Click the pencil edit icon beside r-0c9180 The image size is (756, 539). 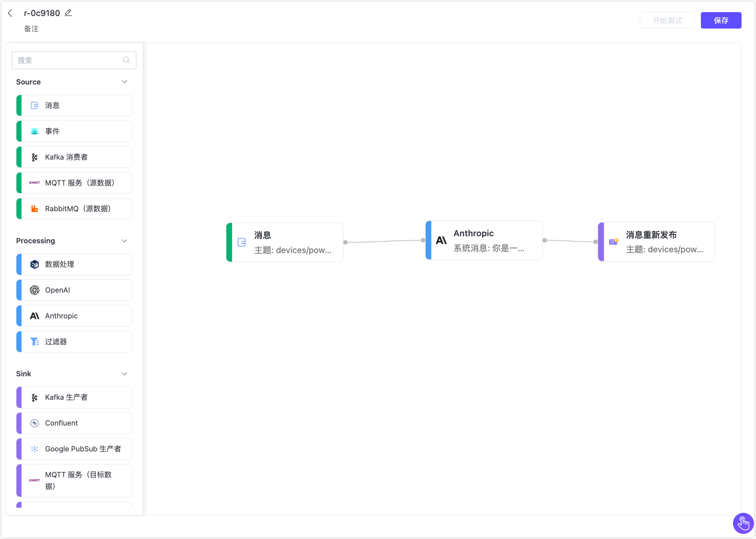click(68, 13)
